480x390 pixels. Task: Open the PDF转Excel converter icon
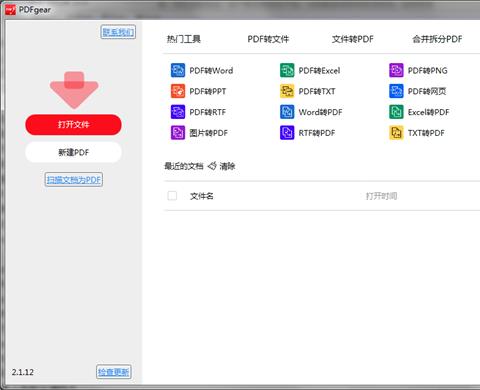pyautogui.click(x=287, y=70)
